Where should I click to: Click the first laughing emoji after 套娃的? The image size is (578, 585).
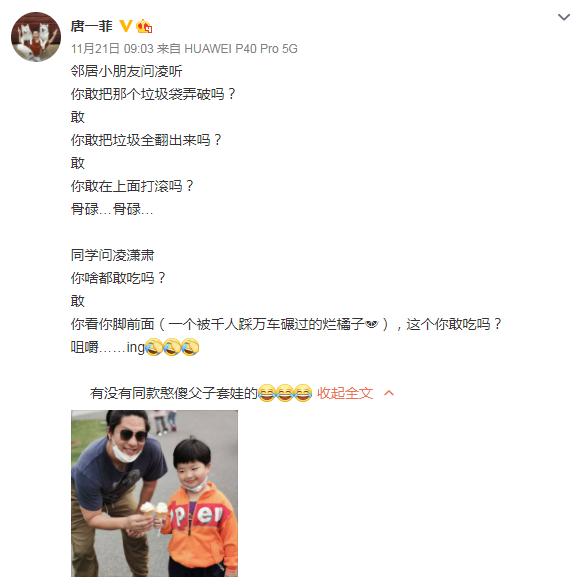(x=266, y=392)
